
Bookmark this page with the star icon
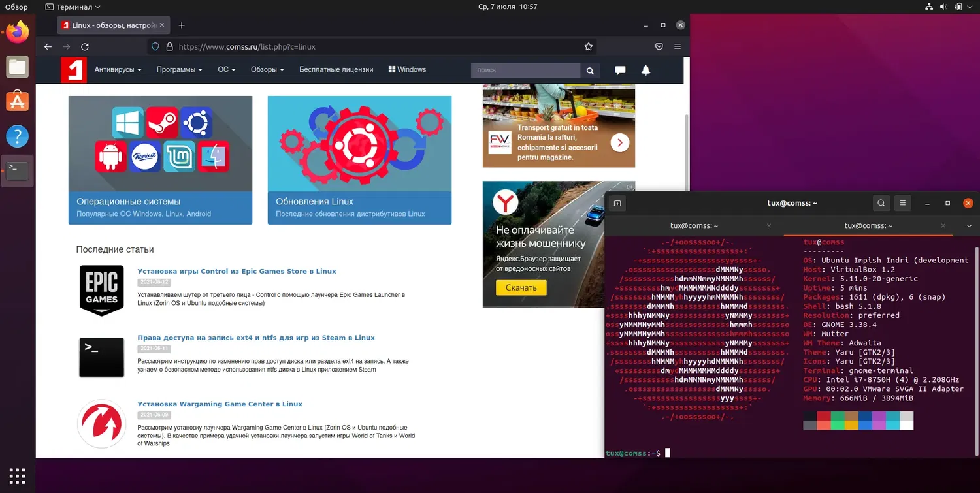click(589, 47)
